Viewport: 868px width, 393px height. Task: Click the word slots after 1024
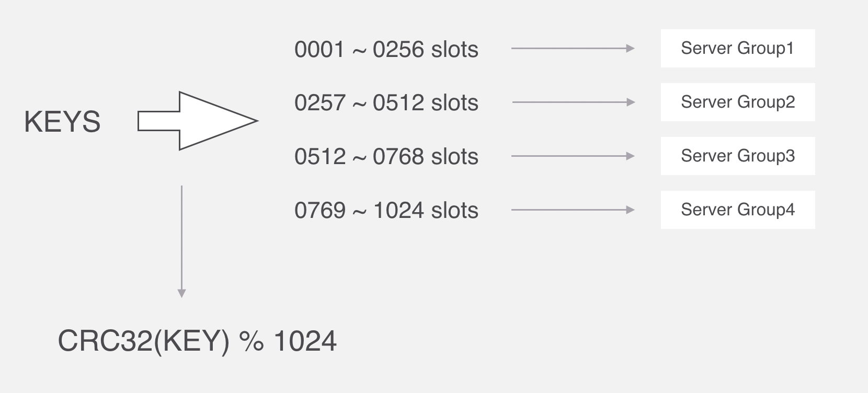[455, 211]
